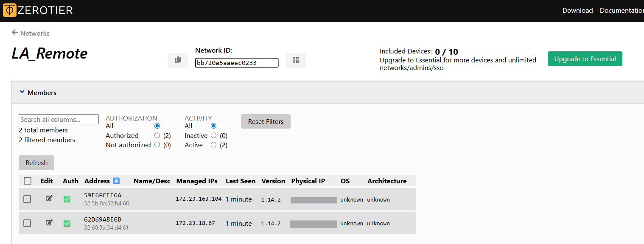
Task: Choose the Not authorized radio button
Action: pos(157,145)
